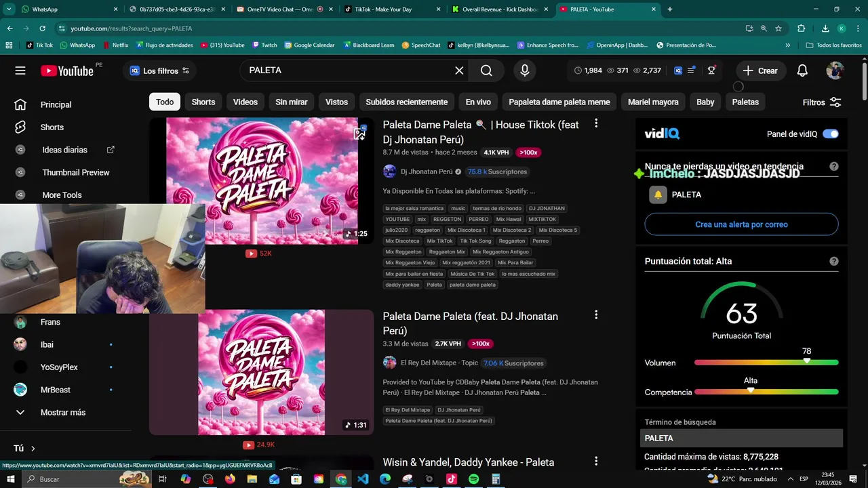Open the TikTok app in the taskbar
Image resolution: width=868 pixels, height=488 pixels.
tap(452, 479)
